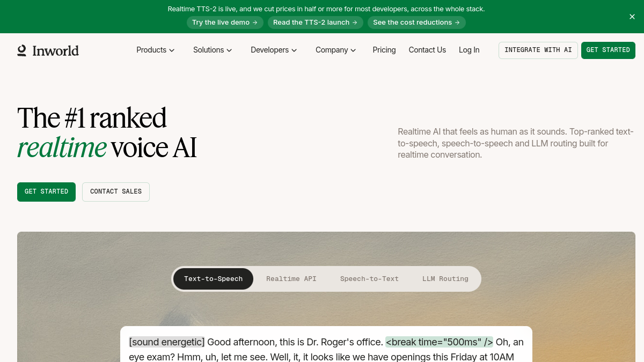644x362 pixels.
Task: Click the Contact Sales button
Action: coord(116,192)
